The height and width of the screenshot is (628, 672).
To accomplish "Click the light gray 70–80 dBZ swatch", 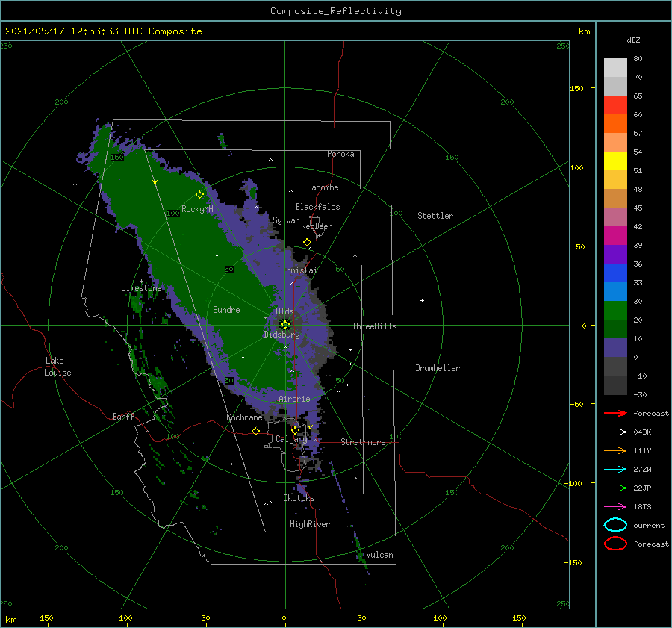I will point(615,68).
